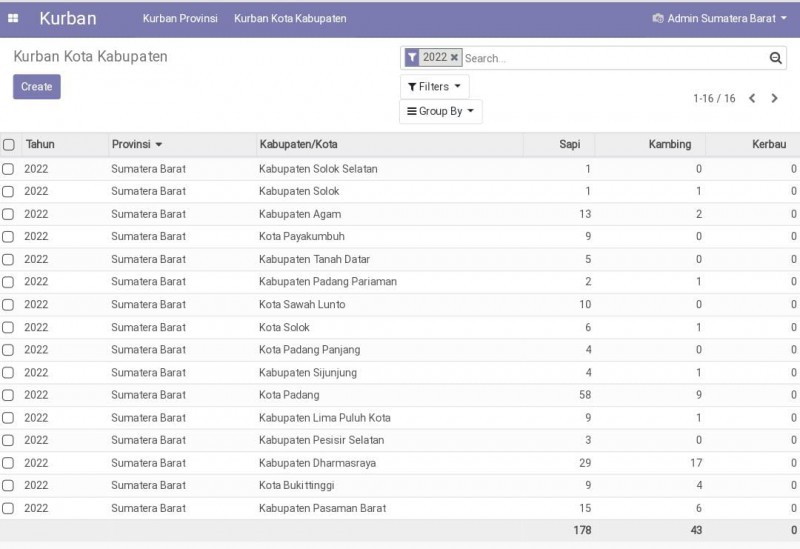Click the Sapi total 178
The width and height of the screenshot is (800, 549).
point(582,531)
